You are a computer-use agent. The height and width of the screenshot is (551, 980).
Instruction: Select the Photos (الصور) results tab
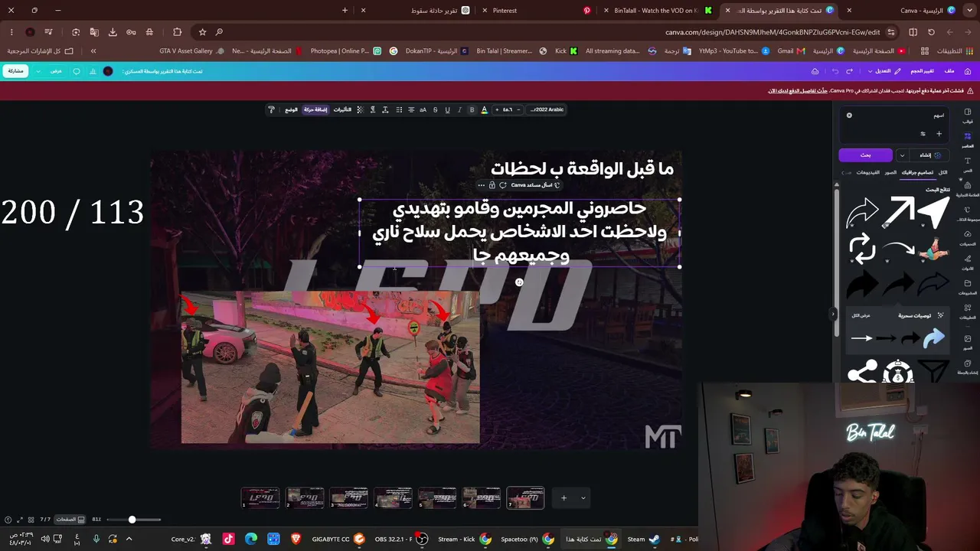pos(890,172)
